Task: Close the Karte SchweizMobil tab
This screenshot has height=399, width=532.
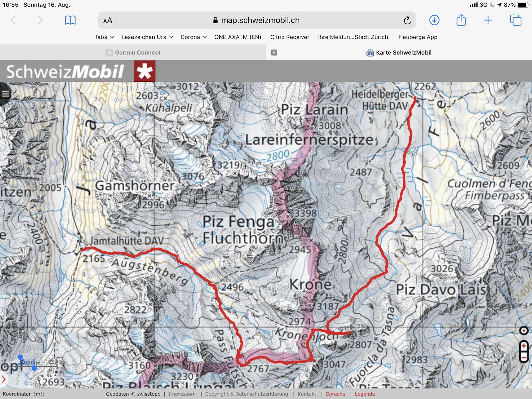Action: click(274, 53)
